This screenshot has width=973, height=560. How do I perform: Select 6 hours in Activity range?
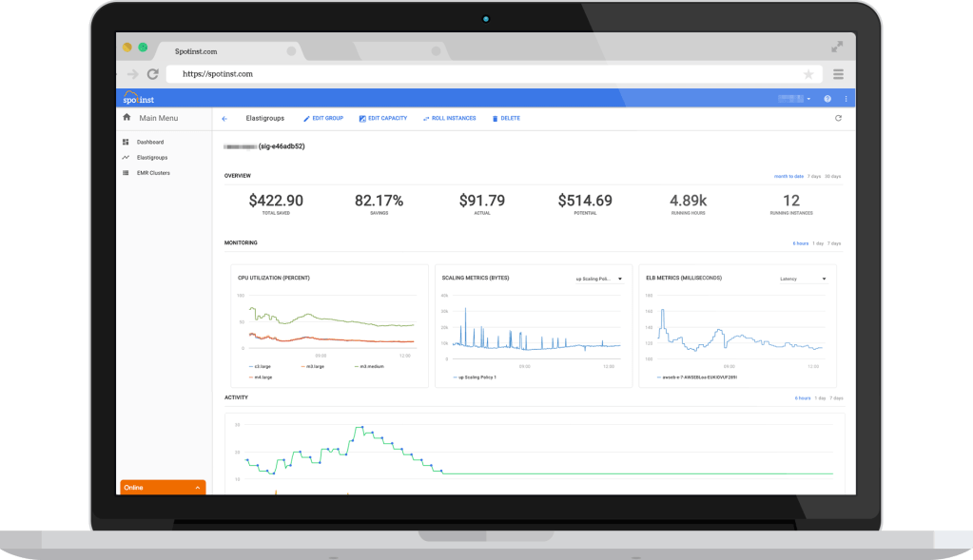click(x=803, y=398)
